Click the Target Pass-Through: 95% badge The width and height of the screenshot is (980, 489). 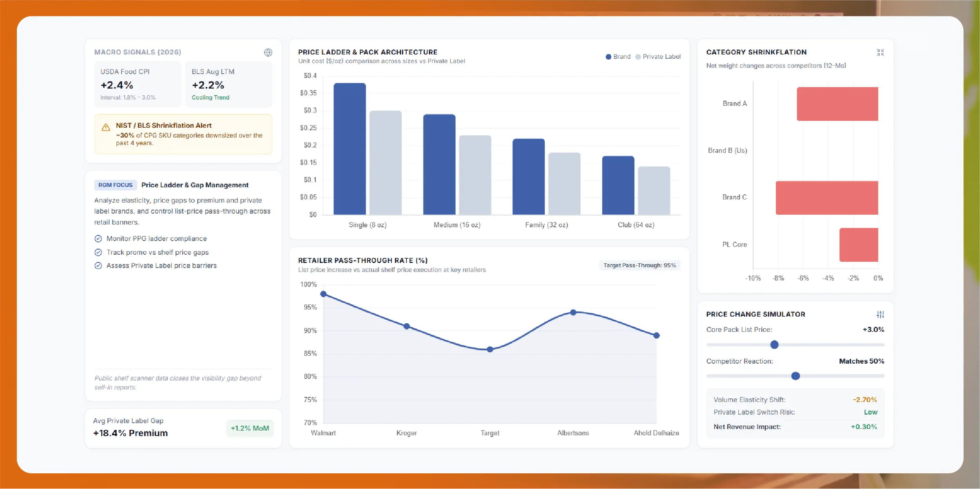[639, 265]
